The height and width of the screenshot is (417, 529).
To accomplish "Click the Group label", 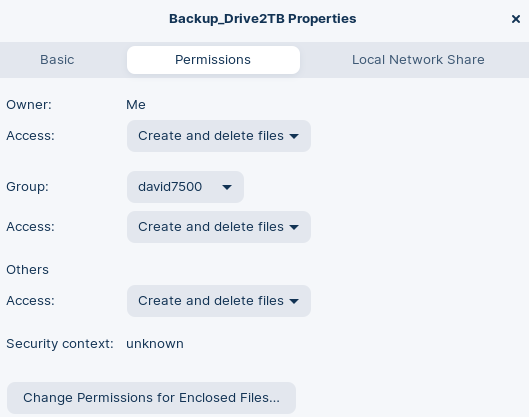I will (27, 187).
